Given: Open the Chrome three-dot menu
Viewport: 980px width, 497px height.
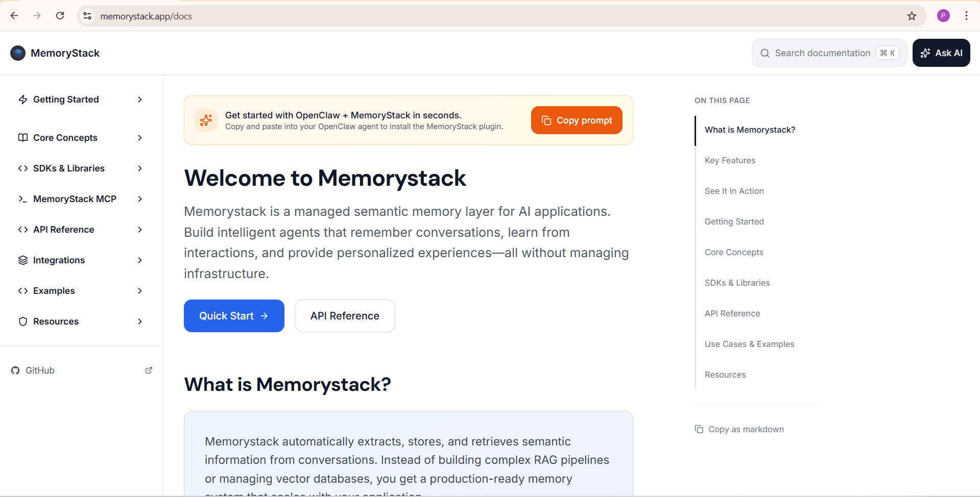Looking at the screenshot, I should tap(966, 16).
